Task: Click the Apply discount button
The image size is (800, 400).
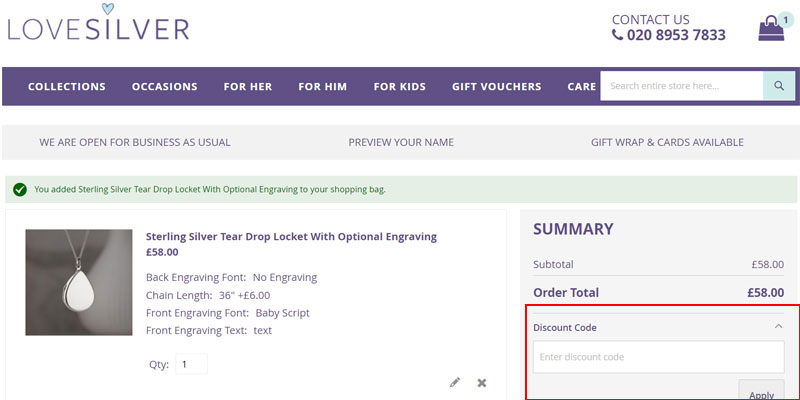Action: coord(761,393)
